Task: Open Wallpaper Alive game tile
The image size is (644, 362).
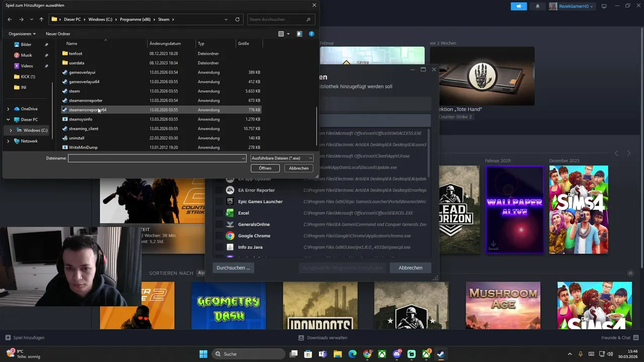Action: [x=514, y=209]
